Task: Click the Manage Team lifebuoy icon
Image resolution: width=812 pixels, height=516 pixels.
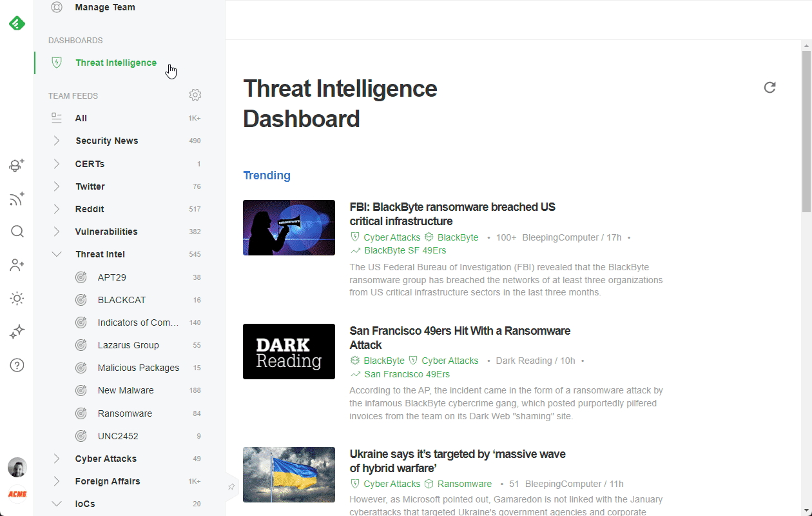Action: [57, 8]
